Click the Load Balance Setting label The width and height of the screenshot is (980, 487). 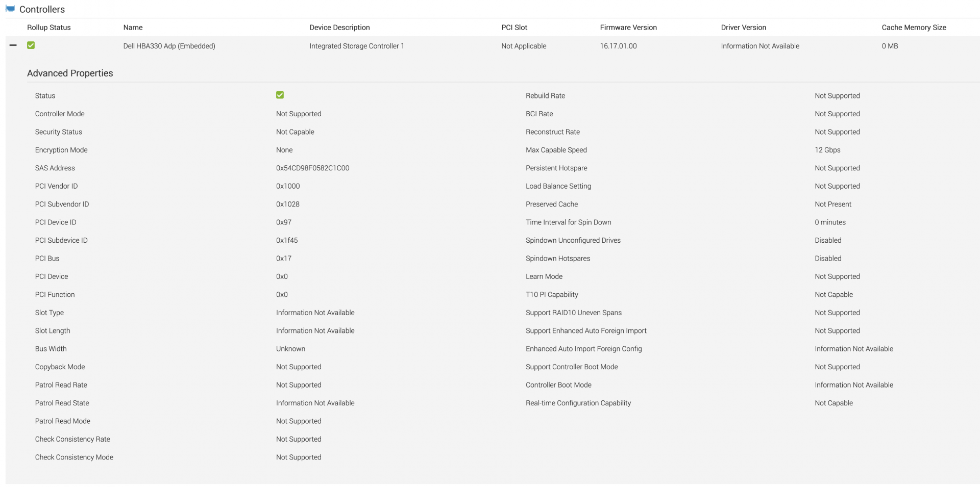pos(558,186)
